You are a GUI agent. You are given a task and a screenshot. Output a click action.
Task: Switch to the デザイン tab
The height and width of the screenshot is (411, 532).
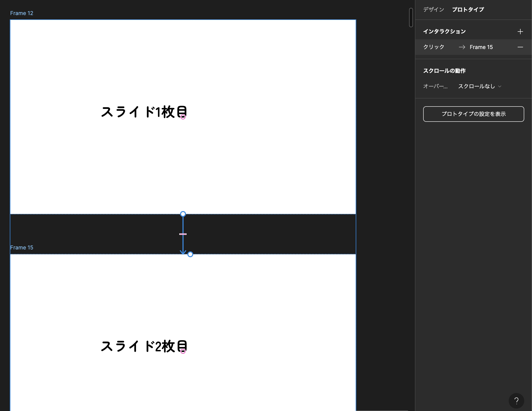[433, 9]
